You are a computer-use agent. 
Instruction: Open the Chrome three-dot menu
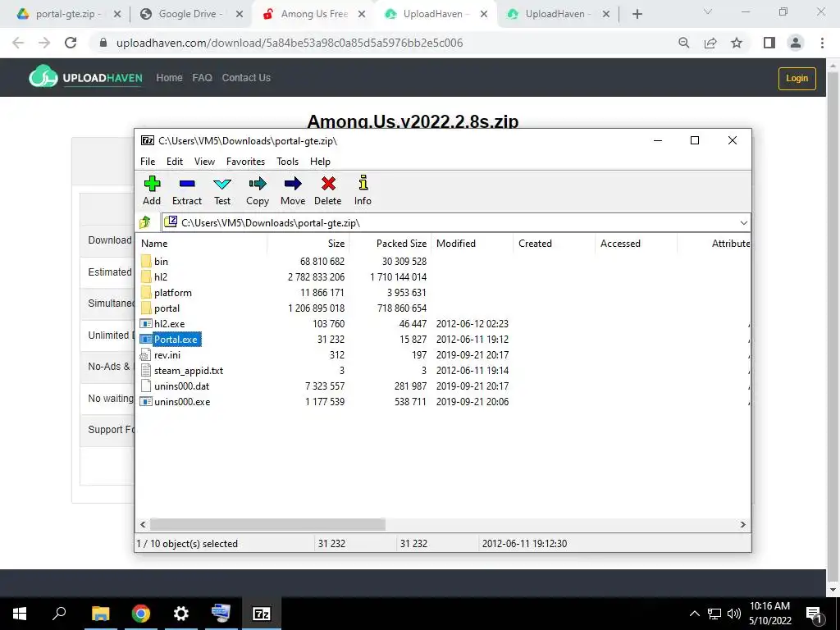(822, 43)
